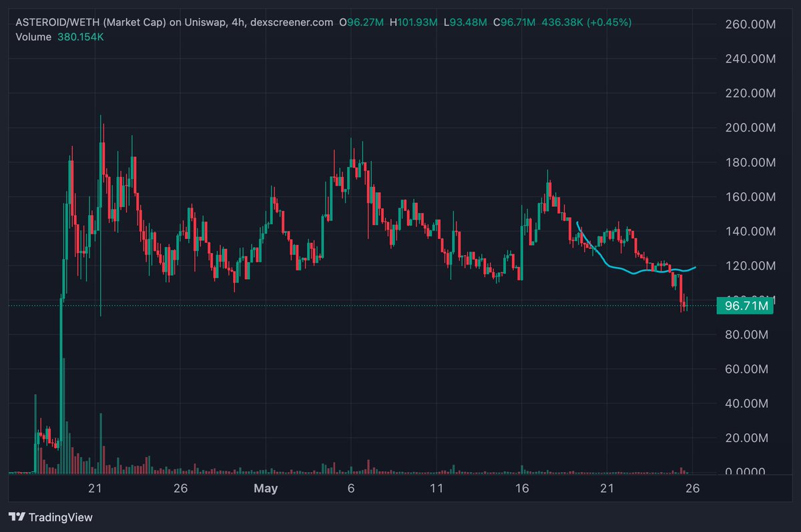
Task: Click the 160.00M price axis label
Action: [x=751, y=197]
